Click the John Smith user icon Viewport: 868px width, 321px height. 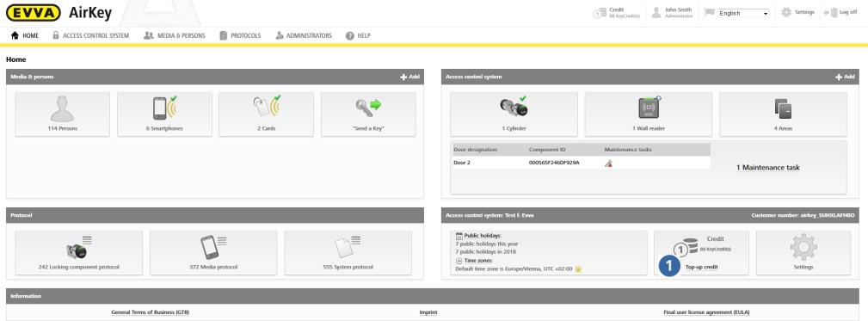pos(656,13)
